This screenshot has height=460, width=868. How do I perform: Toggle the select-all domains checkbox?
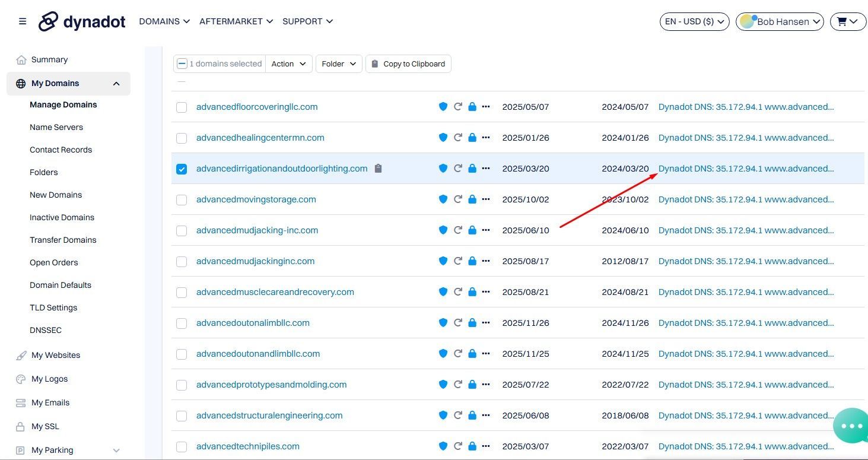point(182,64)
